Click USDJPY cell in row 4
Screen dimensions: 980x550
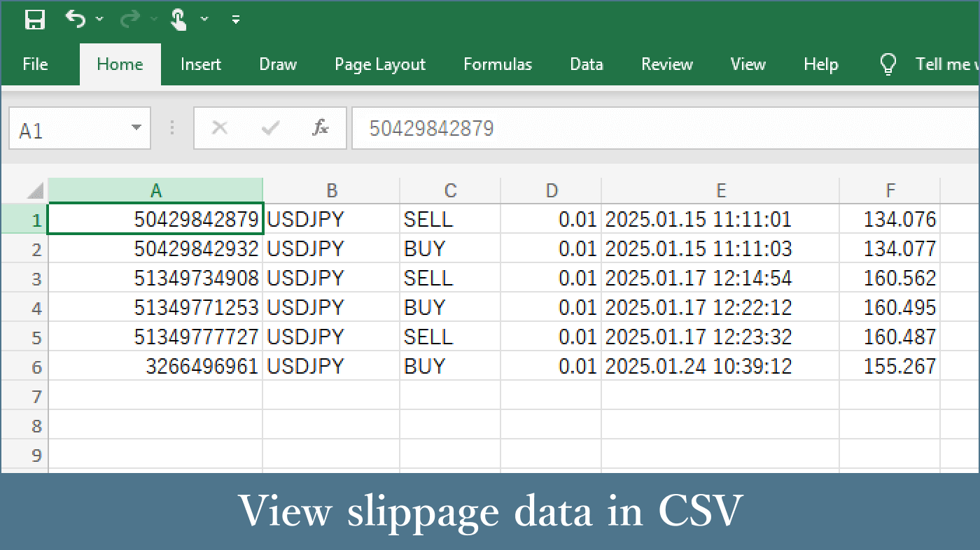(332, 307)
